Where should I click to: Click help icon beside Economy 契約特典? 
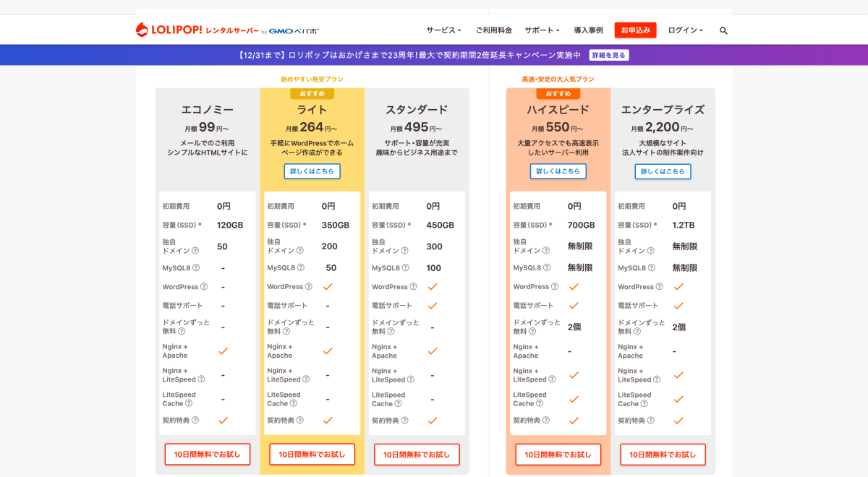click(x=195, y=420)
